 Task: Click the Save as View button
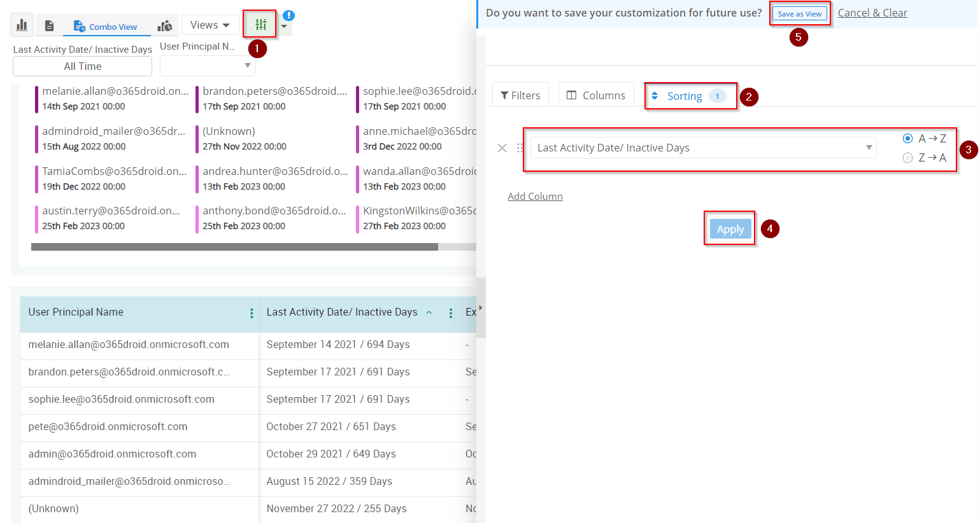[x=799, y=14]
